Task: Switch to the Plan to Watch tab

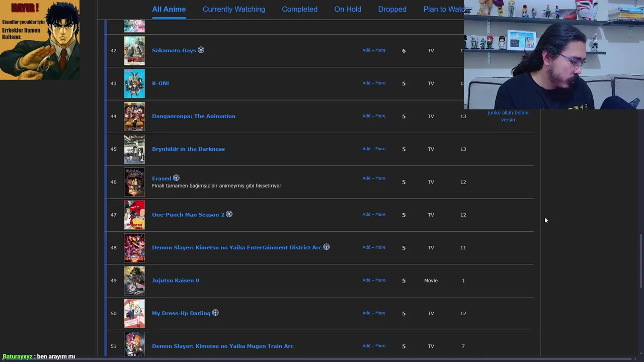Action: 443,9
